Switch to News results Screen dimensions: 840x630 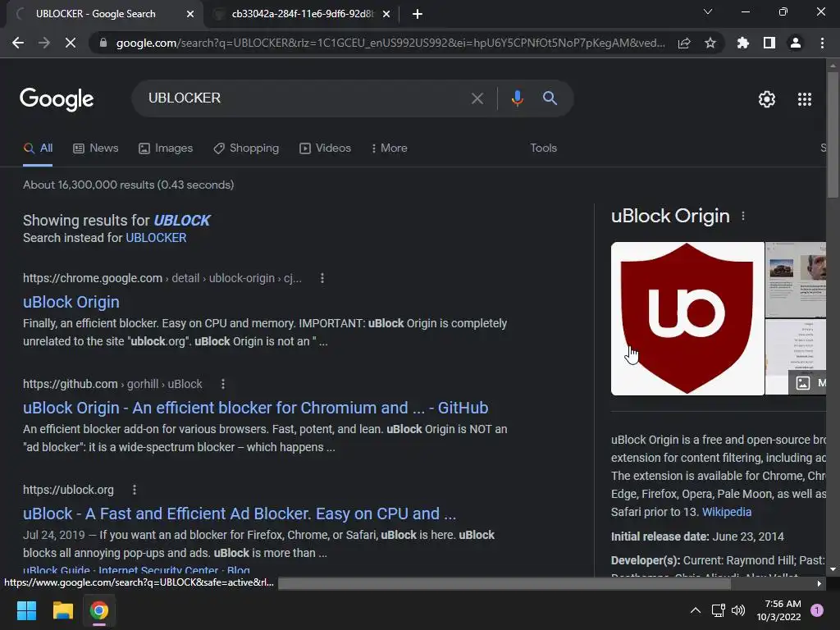[96, 148]
